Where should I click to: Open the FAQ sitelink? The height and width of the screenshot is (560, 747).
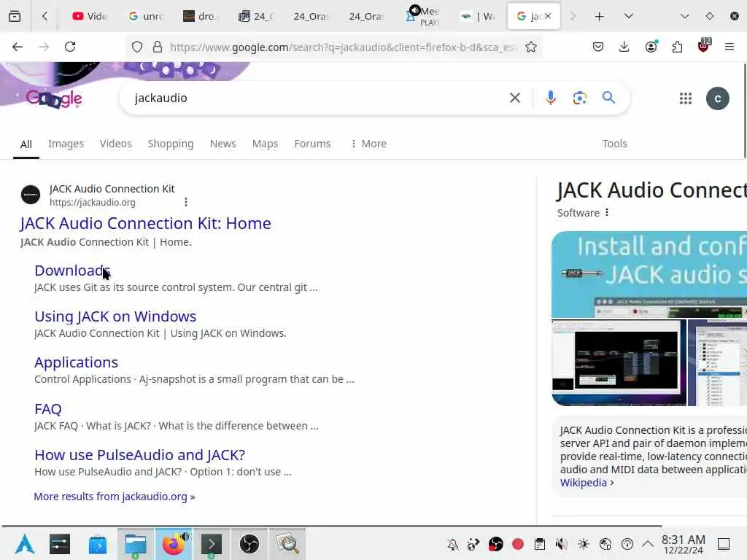48,409
